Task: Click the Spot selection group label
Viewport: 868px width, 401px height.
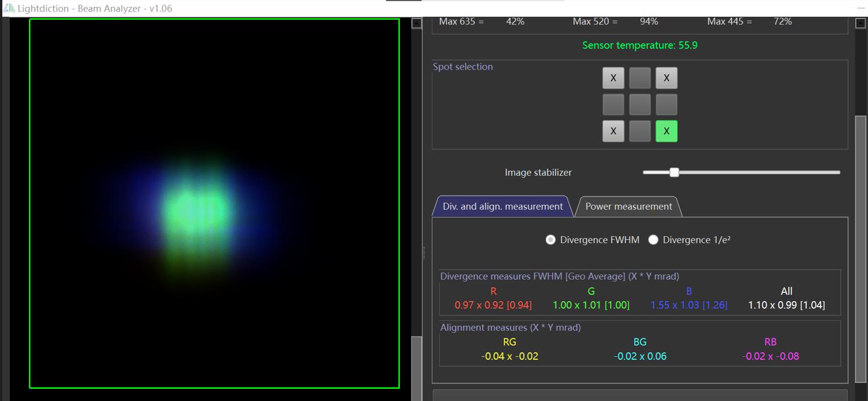Action: tap(463, 67)
